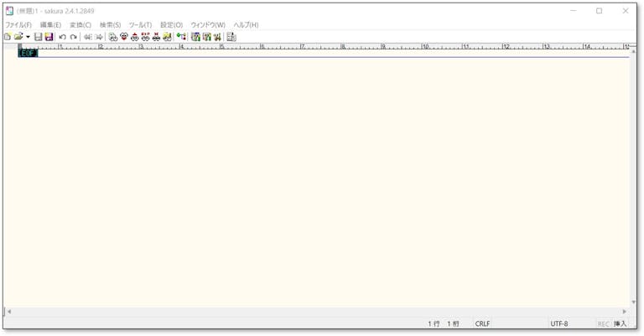Undo the last edit

click(62, 37)
